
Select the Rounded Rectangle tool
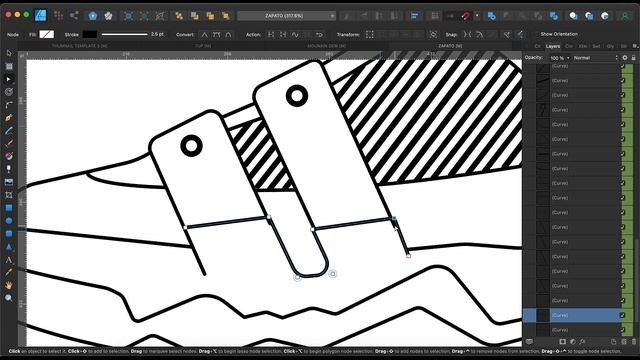pyautogui.click(x=9, y=234)
